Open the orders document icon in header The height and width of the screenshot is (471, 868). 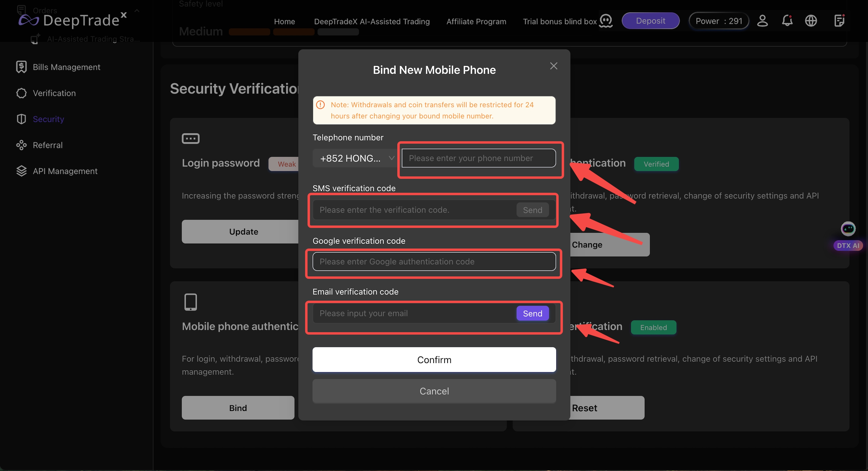point(839,21)
